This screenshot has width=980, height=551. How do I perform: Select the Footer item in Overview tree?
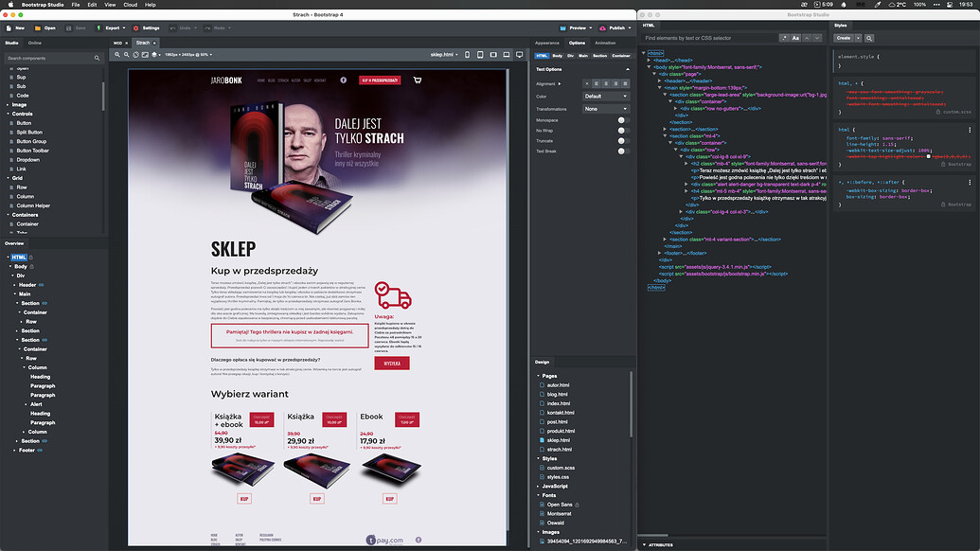[27, 450]
